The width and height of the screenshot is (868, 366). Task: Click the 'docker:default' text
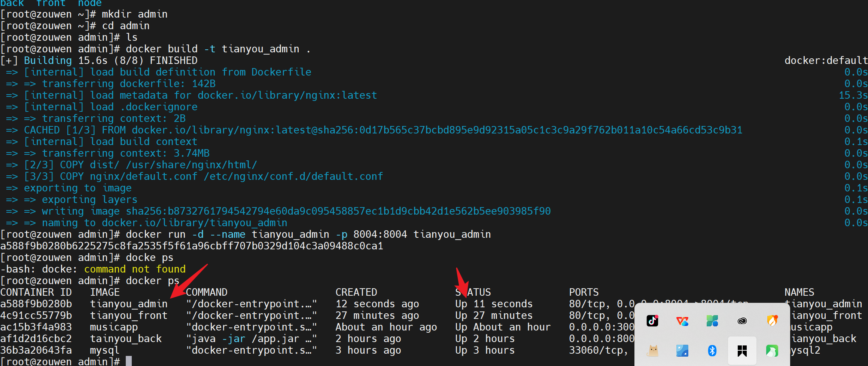[826, 61]
